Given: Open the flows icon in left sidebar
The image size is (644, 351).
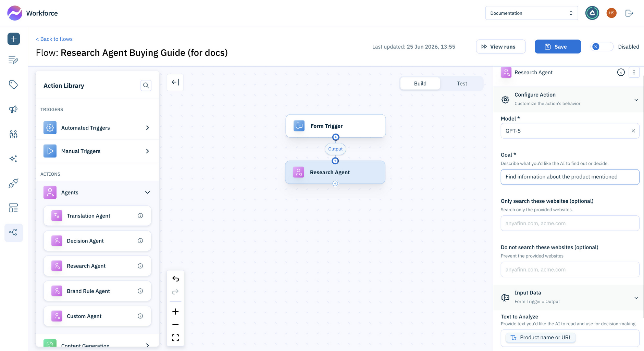Looking at the screenshot, I should [x=13, y=233].
